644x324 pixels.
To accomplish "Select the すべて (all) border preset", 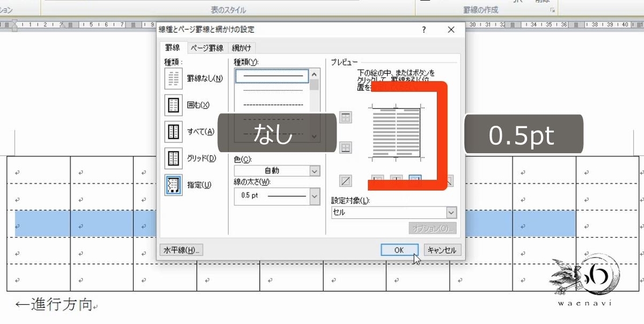I will (x=173, y=131).
